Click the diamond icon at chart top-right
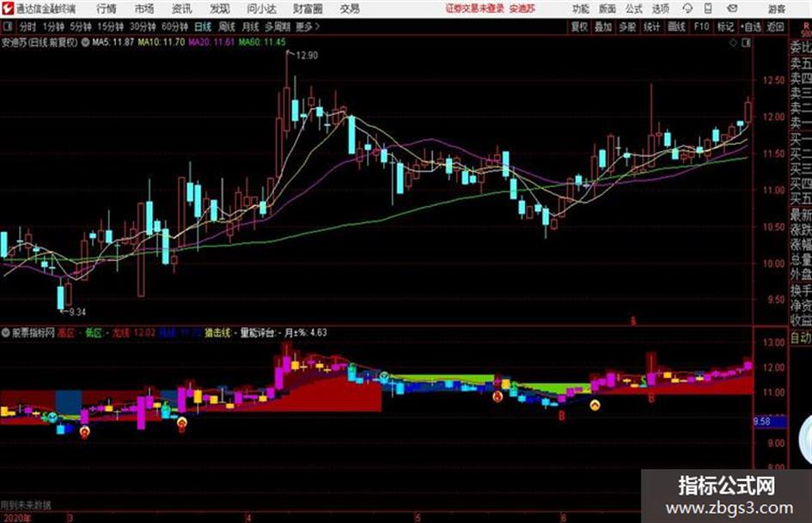Image resolution: width=812 pixels, height=523 pixels. 733,44
